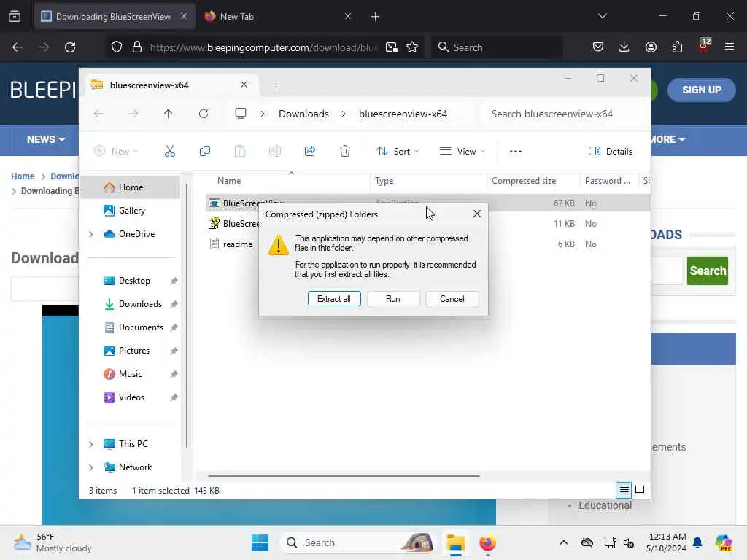Click the Home breadcrumb link on the webpage
The height and width of the screenshot is (560, 747).
click(x=23, y=176)
